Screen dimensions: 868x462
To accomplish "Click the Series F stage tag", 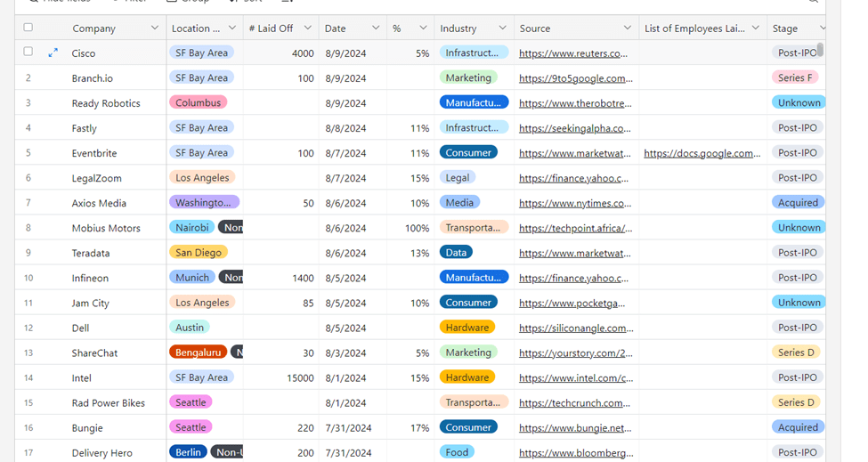I will [795, 77].
